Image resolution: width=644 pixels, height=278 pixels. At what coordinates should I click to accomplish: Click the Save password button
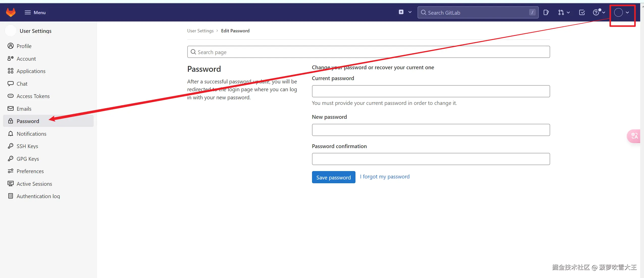coord(333,177)
